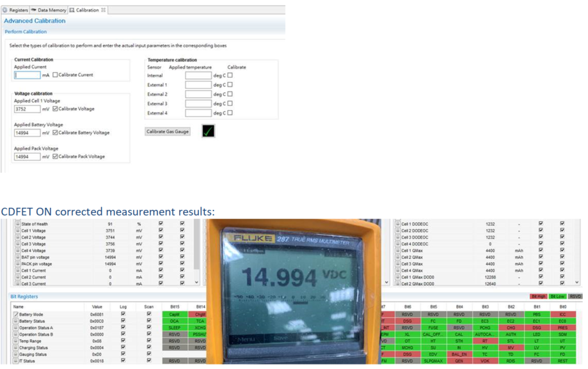This screenshot has width=588, height=369.
Task: Click the Bit Low legend swatch
Action: [x=557, y=296]
